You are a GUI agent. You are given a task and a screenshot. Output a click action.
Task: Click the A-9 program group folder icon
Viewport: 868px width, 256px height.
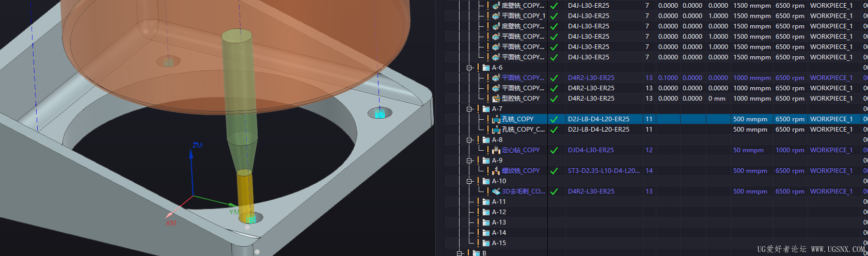[486, 161]
